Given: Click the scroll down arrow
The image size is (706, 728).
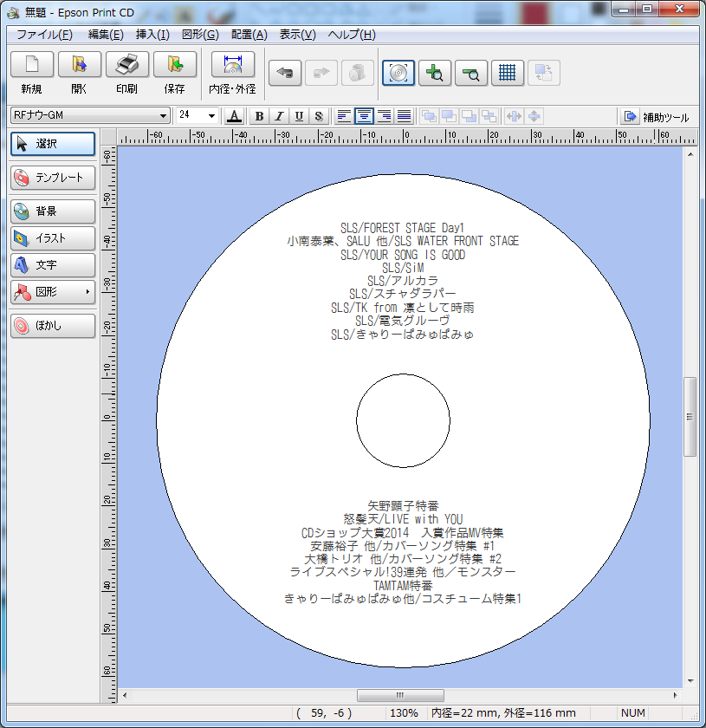Looking at the screenshot, I should point(690,681).
